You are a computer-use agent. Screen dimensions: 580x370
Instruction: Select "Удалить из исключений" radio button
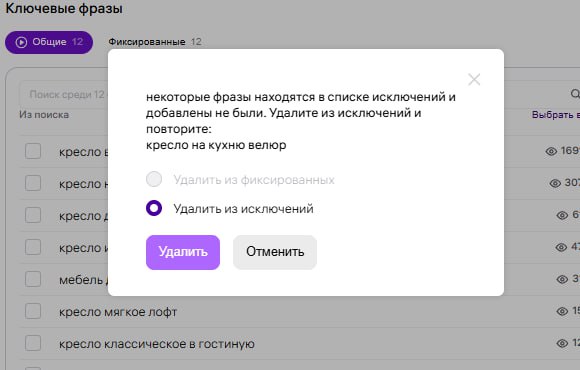click(x=154, y=208)
